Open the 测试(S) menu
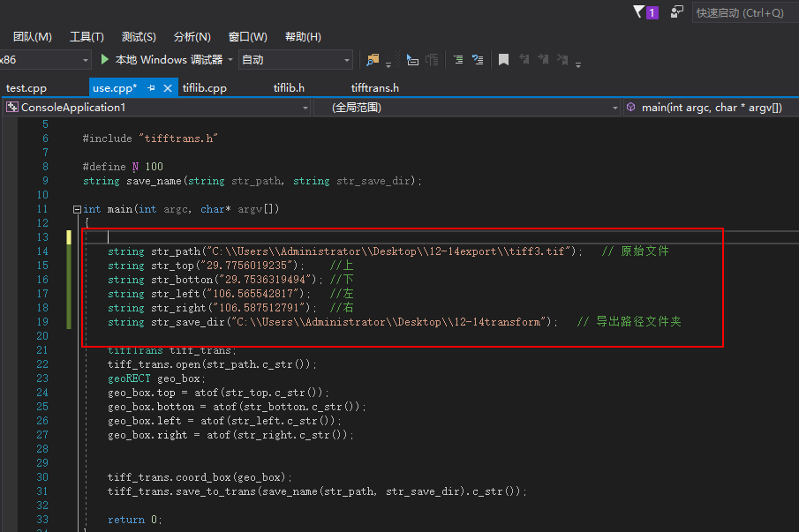799x532 pixels. click(139, 37)
